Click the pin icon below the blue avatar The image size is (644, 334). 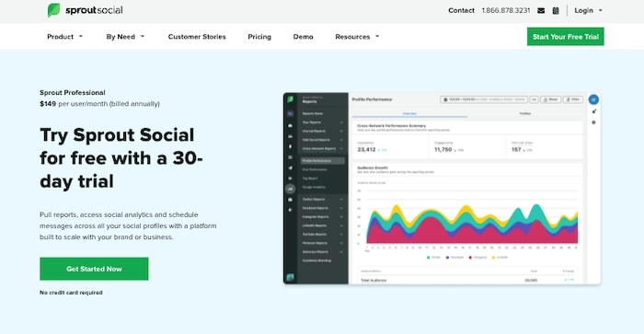pos(593,111)
